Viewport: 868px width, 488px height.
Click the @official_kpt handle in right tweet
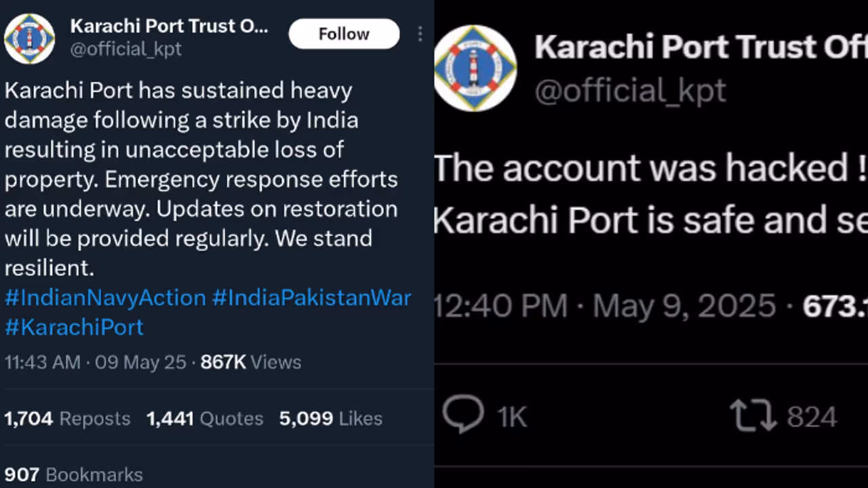[630, 91]
